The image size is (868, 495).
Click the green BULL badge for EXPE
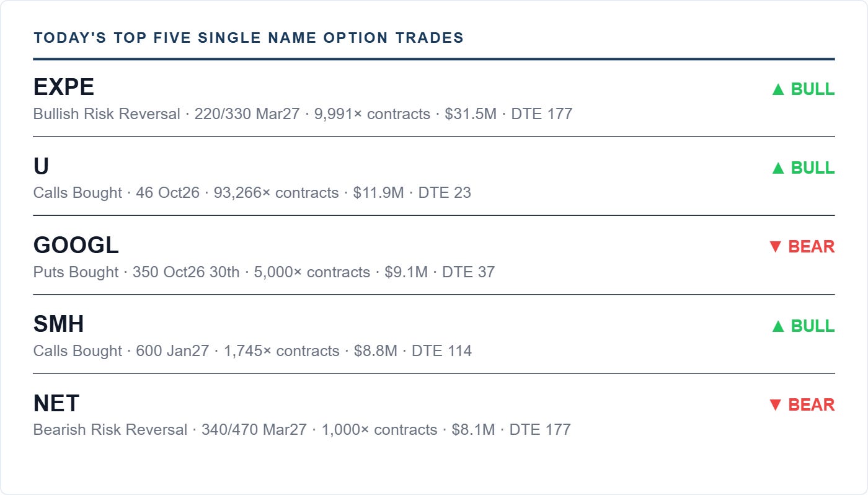pyautogui.click(x=803, y=89)
